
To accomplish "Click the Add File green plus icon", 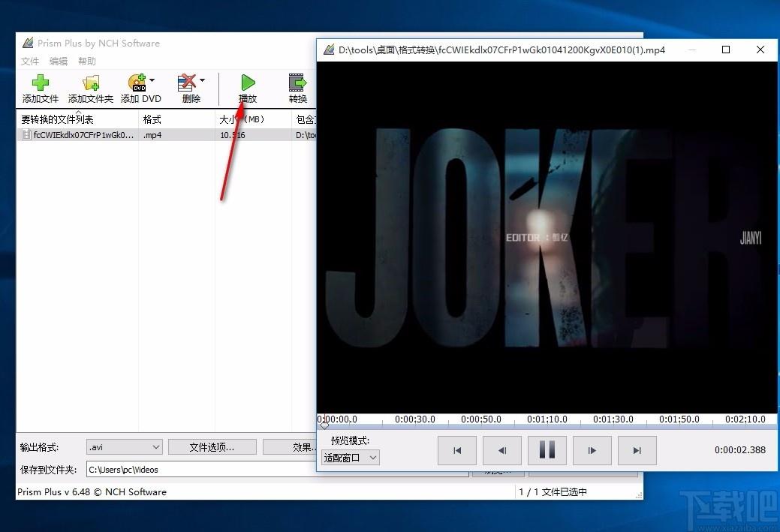I will pyautogui.click(x=40, y=83).
